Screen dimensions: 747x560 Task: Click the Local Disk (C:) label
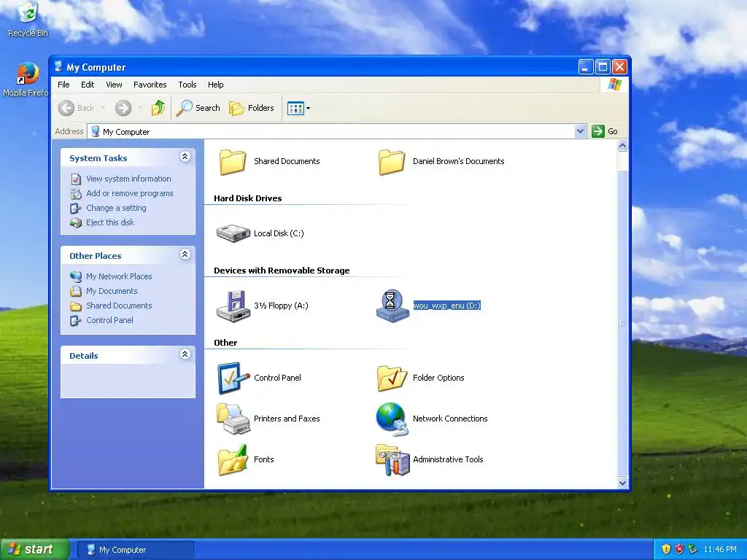pyautogui.click(x=279, y=233)
